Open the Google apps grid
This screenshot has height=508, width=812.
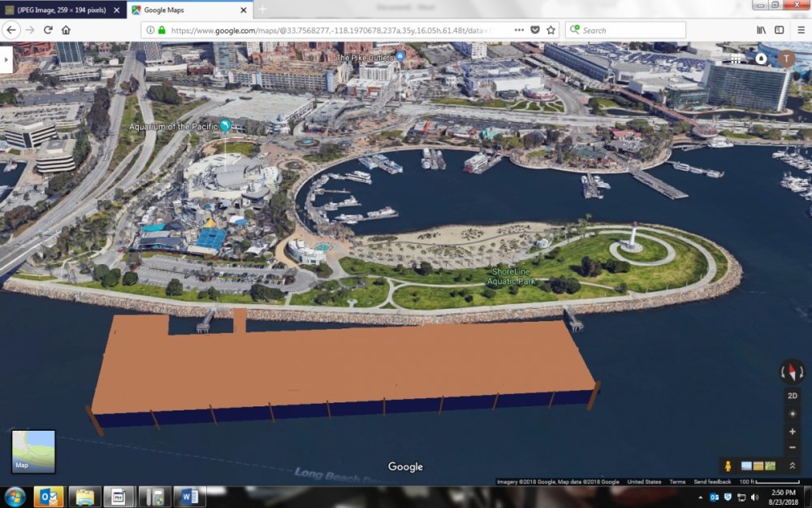736,59
